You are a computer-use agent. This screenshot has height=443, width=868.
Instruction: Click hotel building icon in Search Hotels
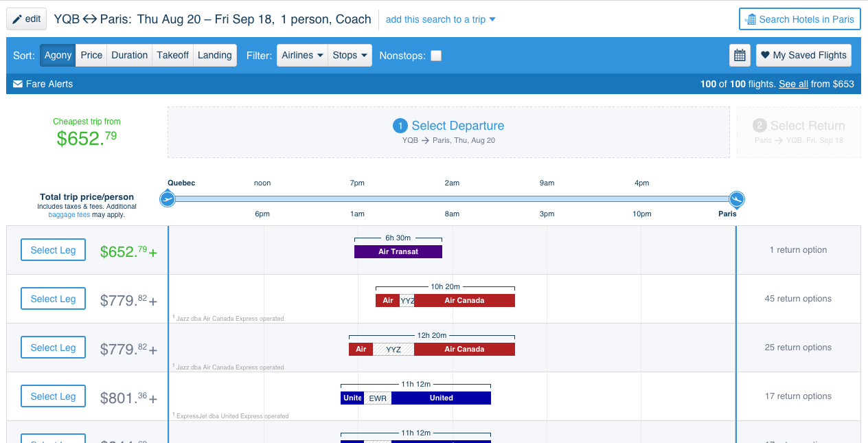pyautogui.click(x=751, y=19)
